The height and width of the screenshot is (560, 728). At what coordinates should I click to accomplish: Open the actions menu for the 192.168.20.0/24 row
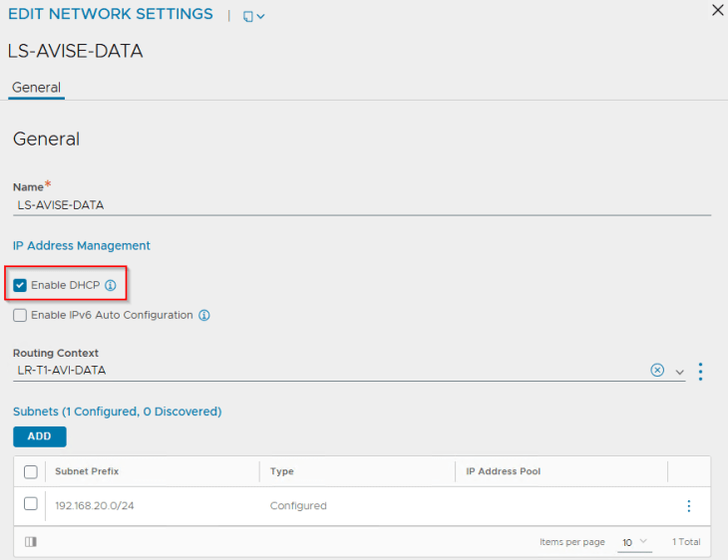point(688,506)
